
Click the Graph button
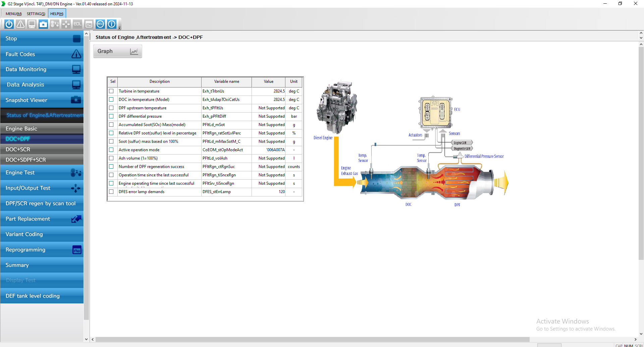coord(117,51)
